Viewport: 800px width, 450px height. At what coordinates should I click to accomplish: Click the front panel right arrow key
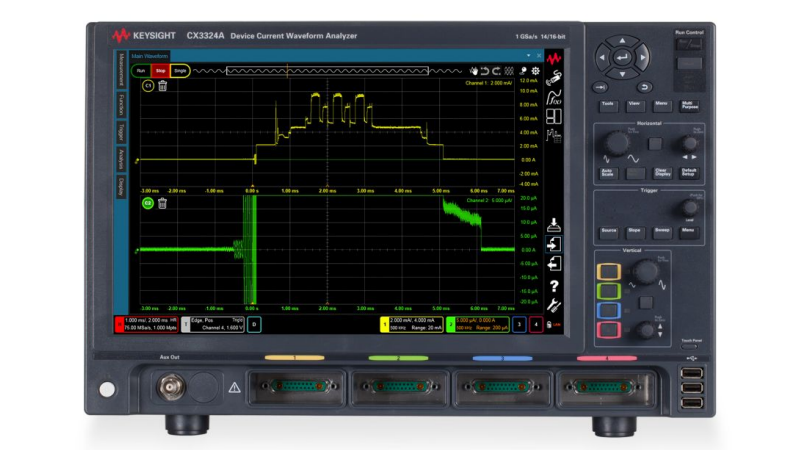click(642, 58)
